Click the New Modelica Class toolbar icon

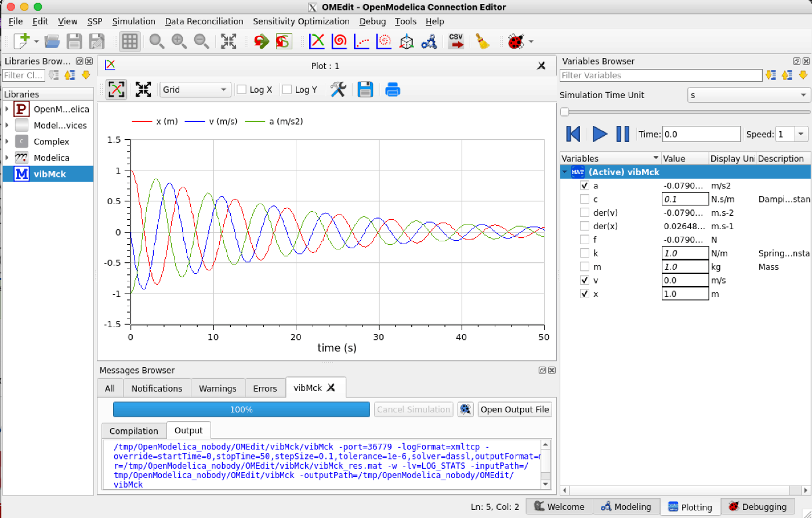(x=22, y=41)
